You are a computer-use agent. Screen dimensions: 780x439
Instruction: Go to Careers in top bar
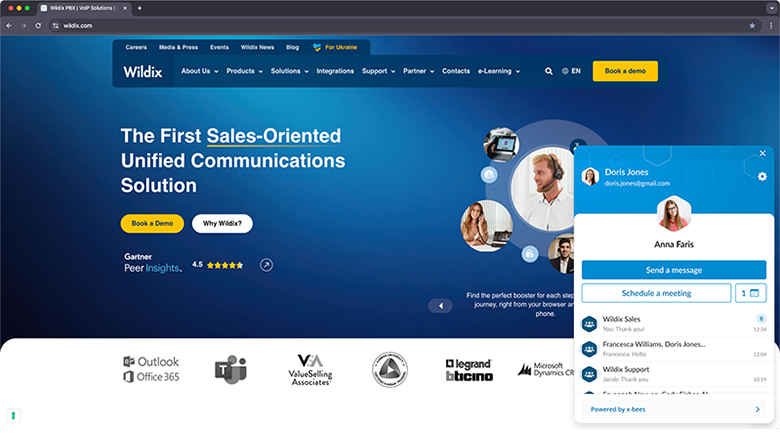point(136,47)
